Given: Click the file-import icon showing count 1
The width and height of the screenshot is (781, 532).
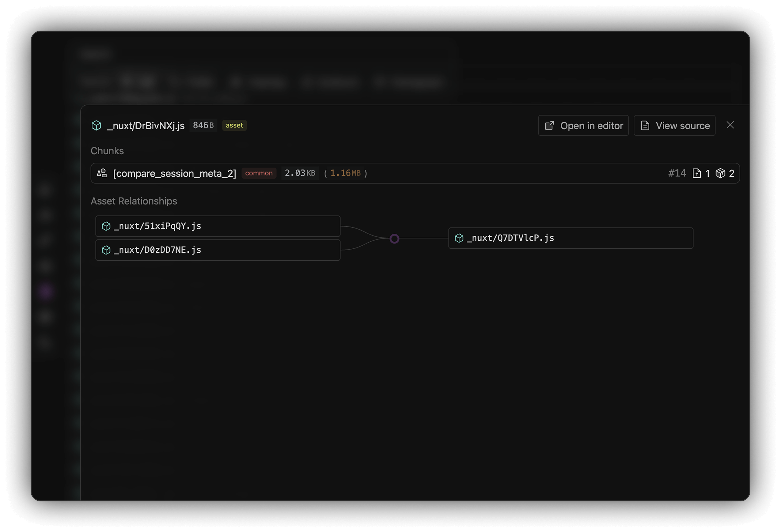Looking at the screenshot, I should point(697,173).
